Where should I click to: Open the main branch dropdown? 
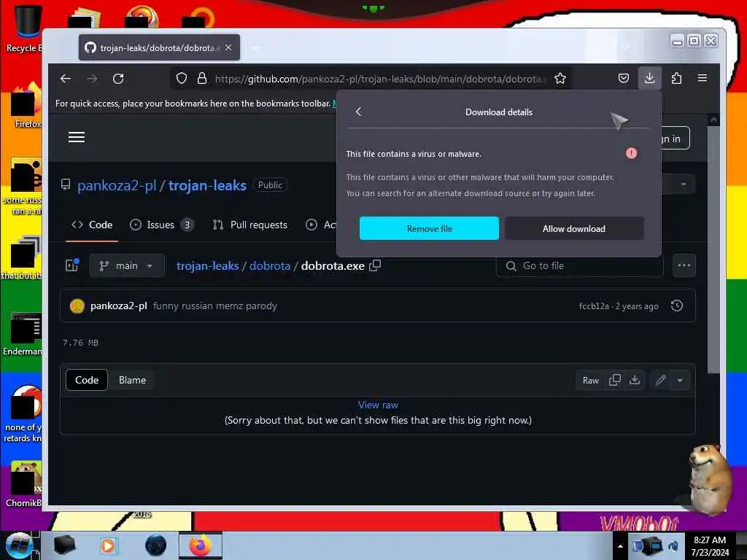click(127, 265)
